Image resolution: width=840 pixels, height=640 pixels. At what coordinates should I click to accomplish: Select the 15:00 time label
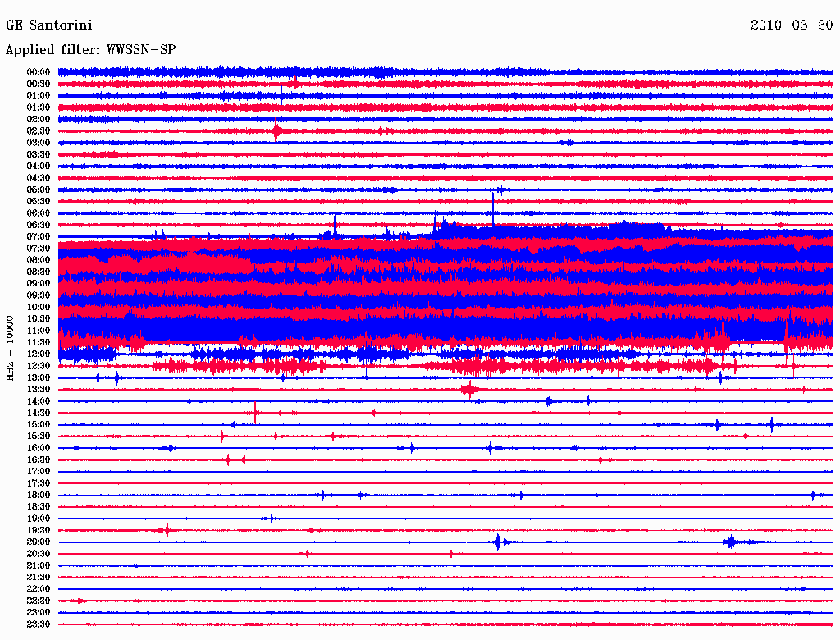(x=39, y=424)
